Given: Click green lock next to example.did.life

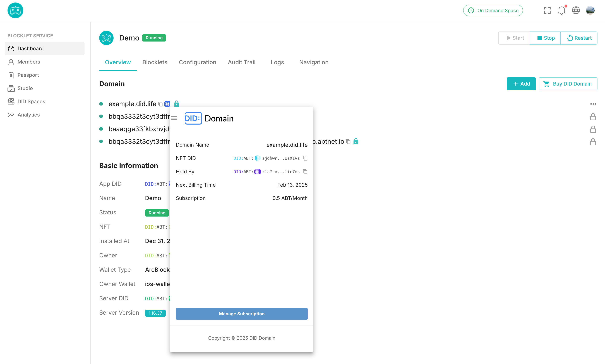Looking at the screenshot, I should click(176, 104).
